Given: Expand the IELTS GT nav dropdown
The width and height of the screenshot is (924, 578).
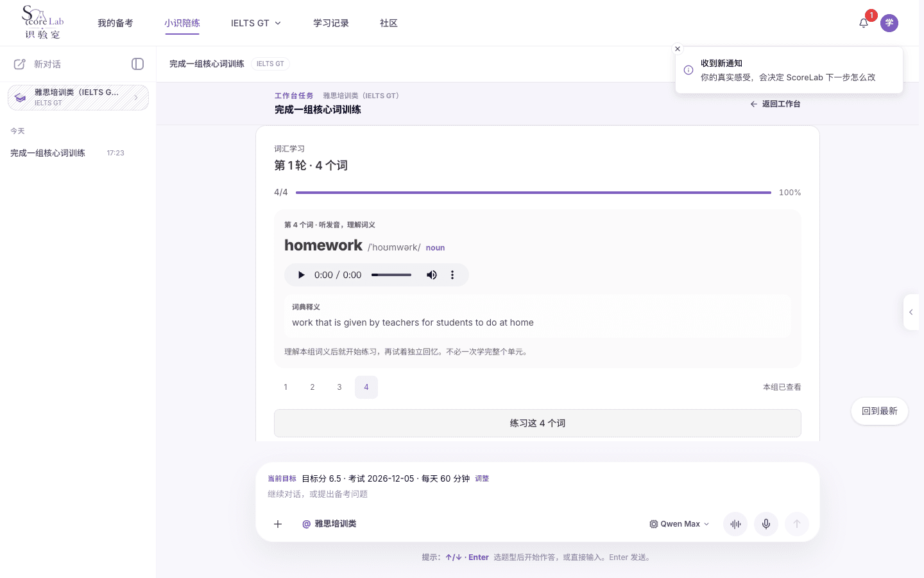Looking at the screenshot, I should tap(256, 23).
